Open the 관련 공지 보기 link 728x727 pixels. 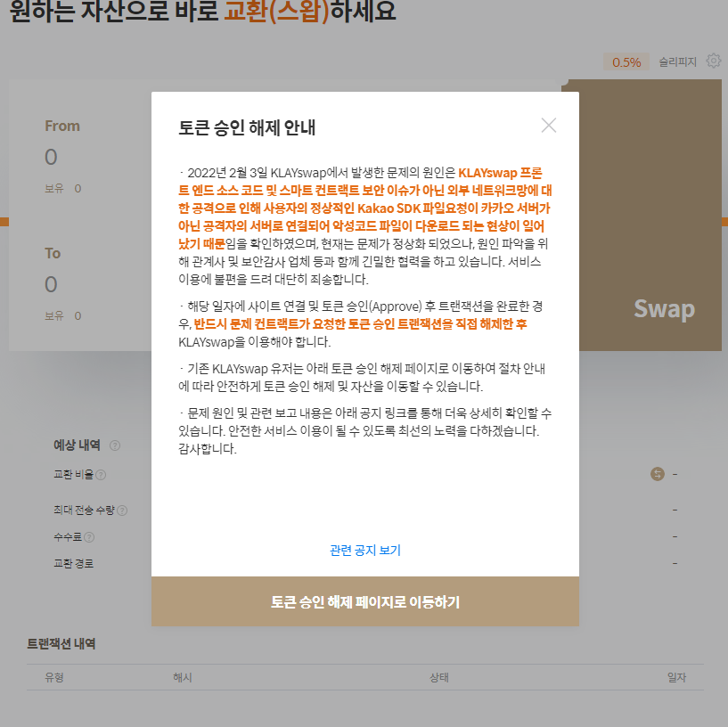pyautogui.click(x=365, y=551)
